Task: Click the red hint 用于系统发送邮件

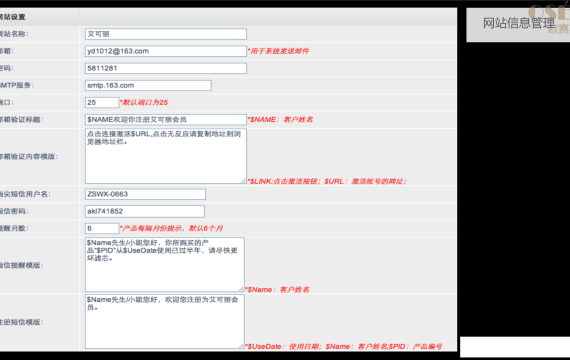Action: click(278, 51)
